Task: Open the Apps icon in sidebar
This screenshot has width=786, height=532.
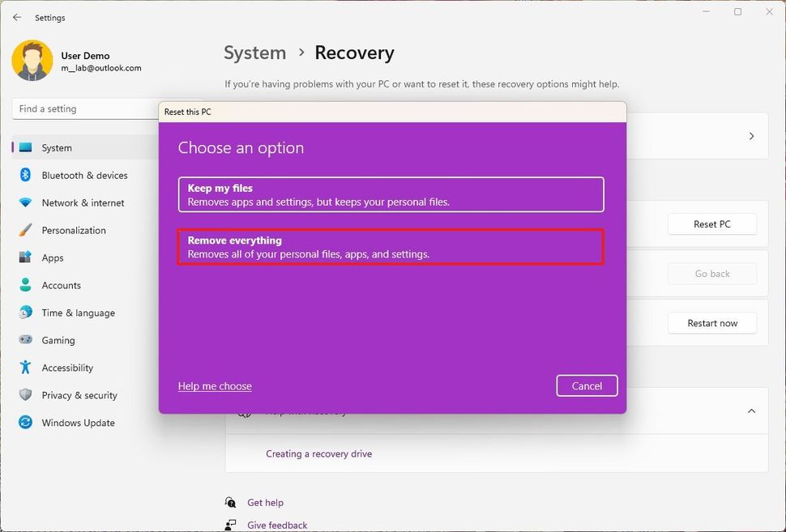Action: click(26, 257)
